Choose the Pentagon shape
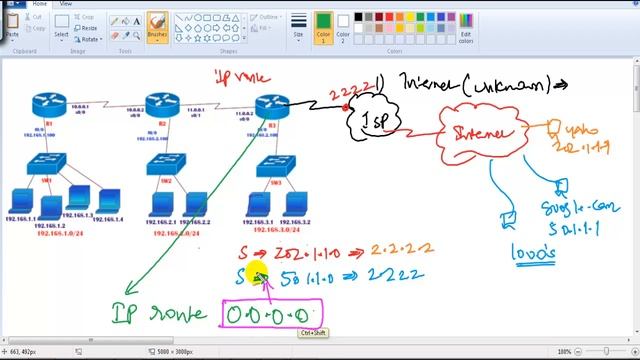The height and width of the screenshot is (360, 640). point(198,28)
